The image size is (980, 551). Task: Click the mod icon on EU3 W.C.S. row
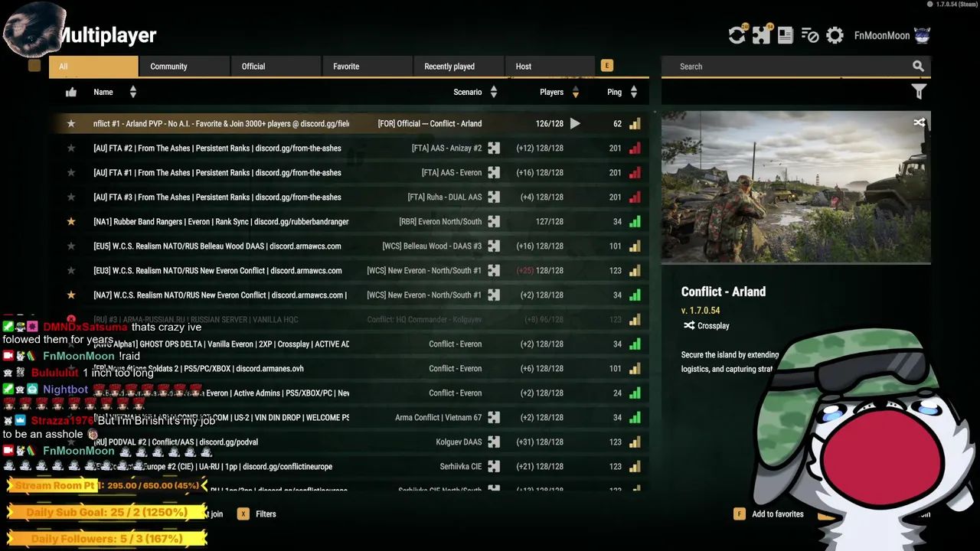coord(494,270)
